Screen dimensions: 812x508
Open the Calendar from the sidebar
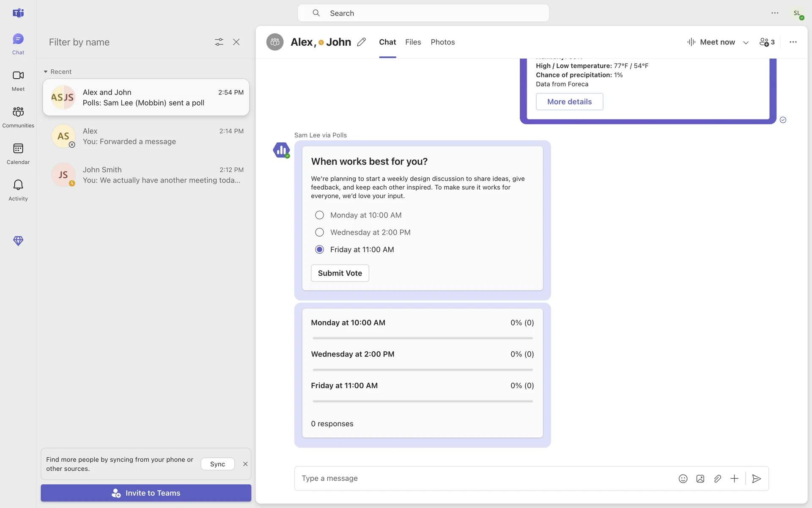pos(18,153)
